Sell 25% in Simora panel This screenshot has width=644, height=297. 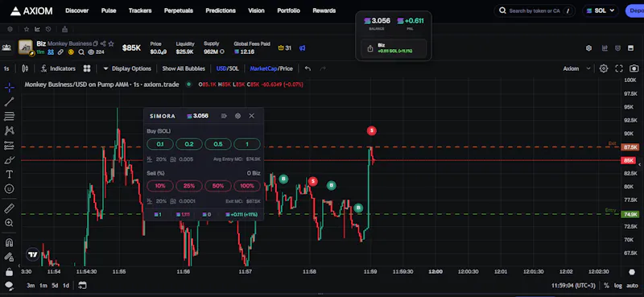189,186
